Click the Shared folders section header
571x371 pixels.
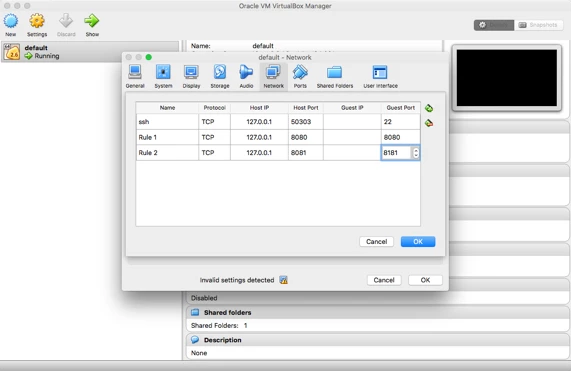(378, 312)
